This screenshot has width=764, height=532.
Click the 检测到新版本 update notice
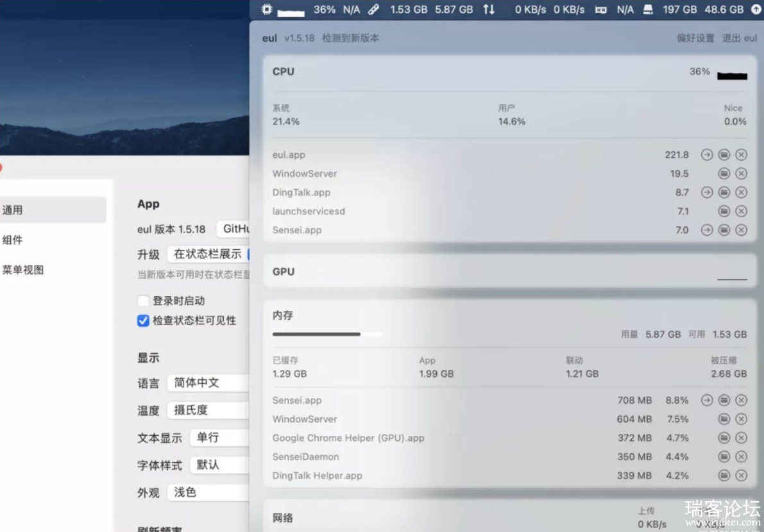[350, 38]
